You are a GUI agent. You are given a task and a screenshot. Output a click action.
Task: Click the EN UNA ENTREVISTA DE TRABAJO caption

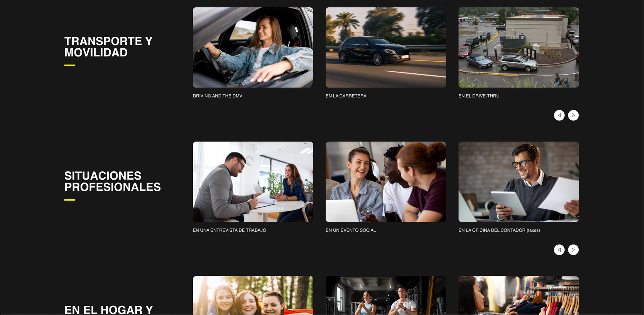tap(229, 230)
